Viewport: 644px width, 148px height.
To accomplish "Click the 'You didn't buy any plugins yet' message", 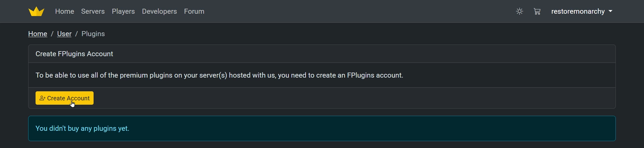I will pyautogui.click(x=82, y=128).
